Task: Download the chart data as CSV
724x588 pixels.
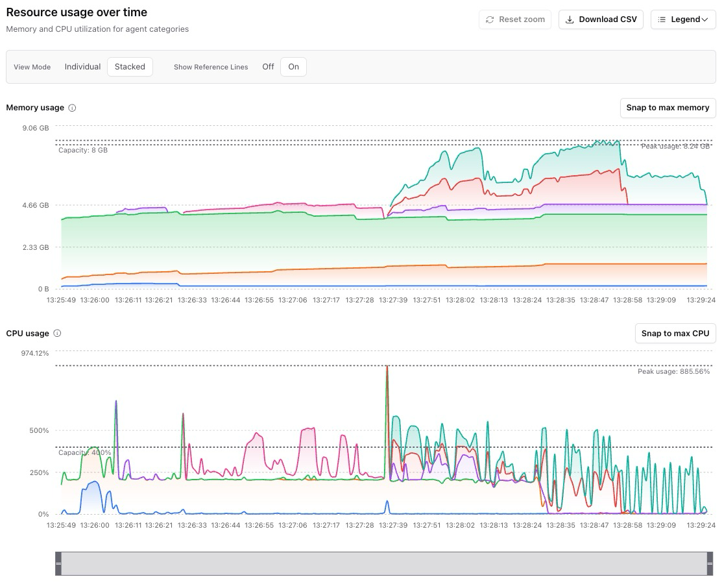Action: coord(601,19)
